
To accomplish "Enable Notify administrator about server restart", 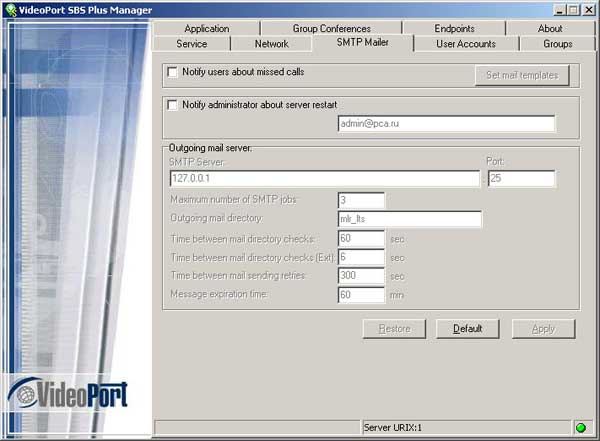I will 173,105.
